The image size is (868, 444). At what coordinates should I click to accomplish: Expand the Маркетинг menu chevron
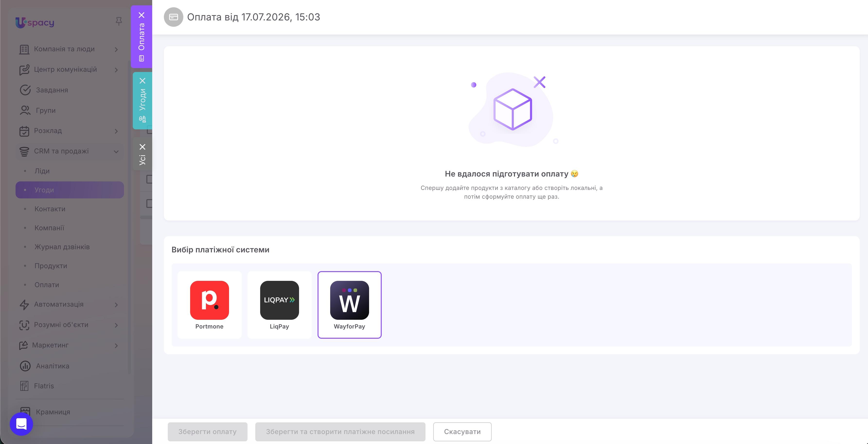point(116,346)
